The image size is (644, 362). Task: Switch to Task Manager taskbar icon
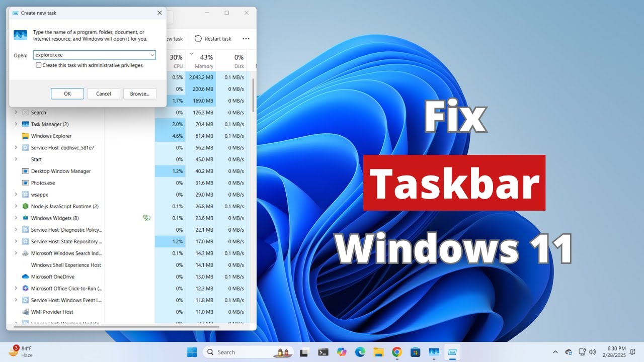[434, 352]
